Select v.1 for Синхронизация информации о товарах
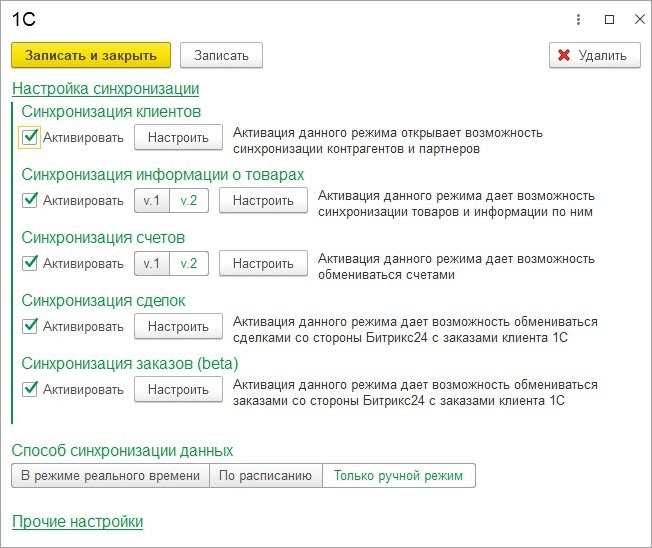Viewport: 652px width, 548px height. point(152,200)
